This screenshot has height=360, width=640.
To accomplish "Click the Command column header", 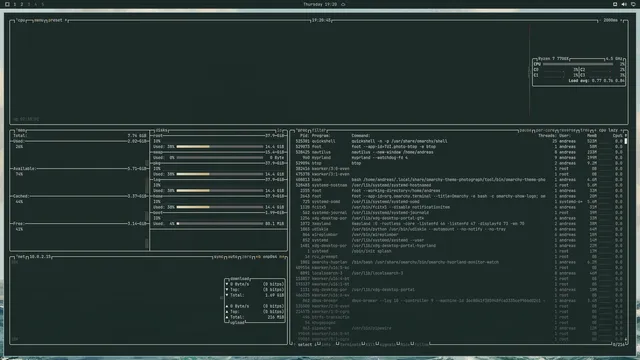I will point(361,136).
